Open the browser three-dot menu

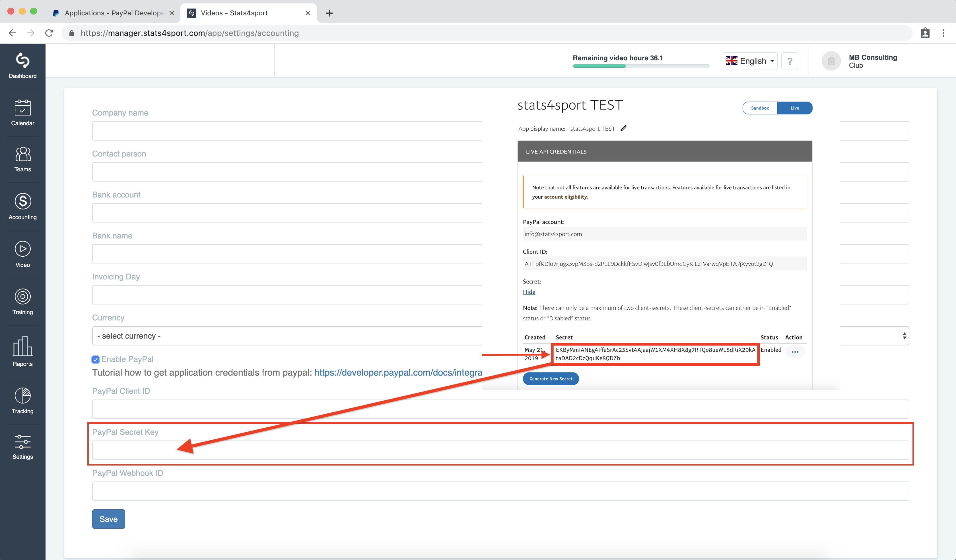(943, 33)
